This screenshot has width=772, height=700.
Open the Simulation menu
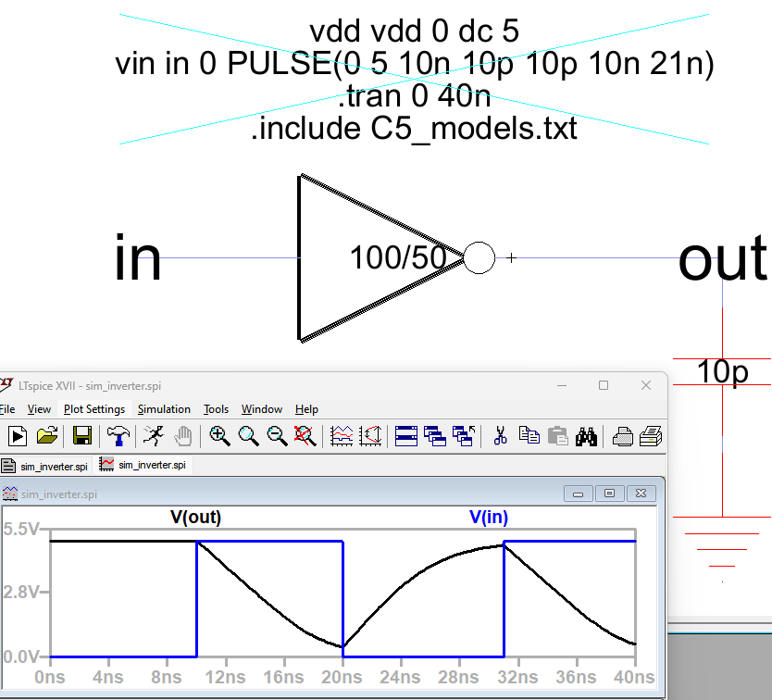click(164, 408)
